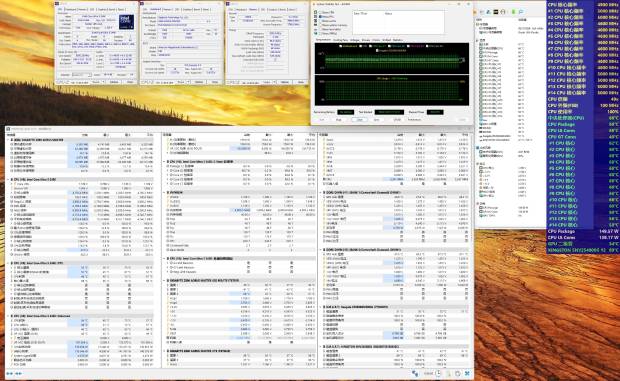The height and width of the screenshot is (381, 620).
Task: Switch to the Cooling Fans tab
Action: pyautogui.click(x=340, y=40)
